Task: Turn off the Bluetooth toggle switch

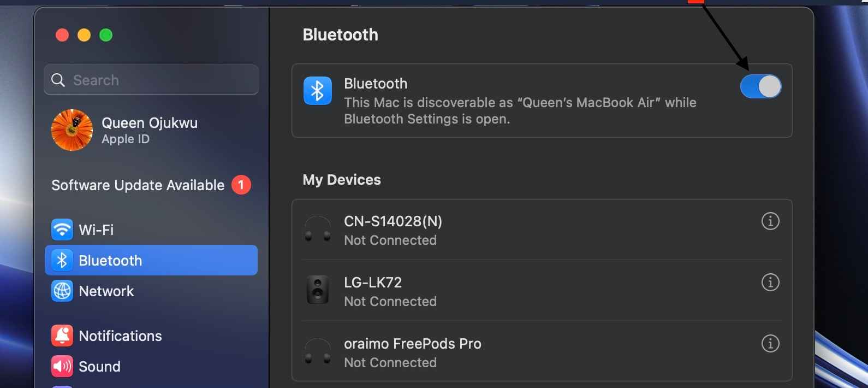Action: click(760, 86)
